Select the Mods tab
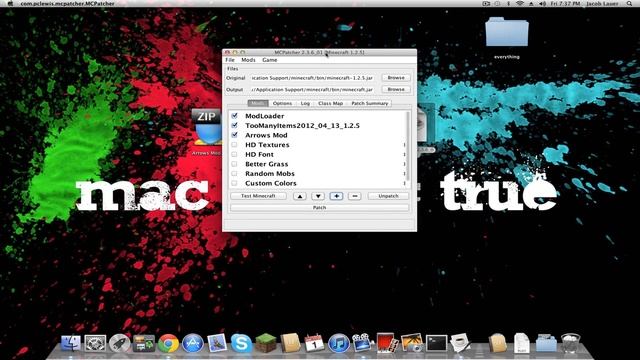The image size is (640, 360). [x=258, y=103]
